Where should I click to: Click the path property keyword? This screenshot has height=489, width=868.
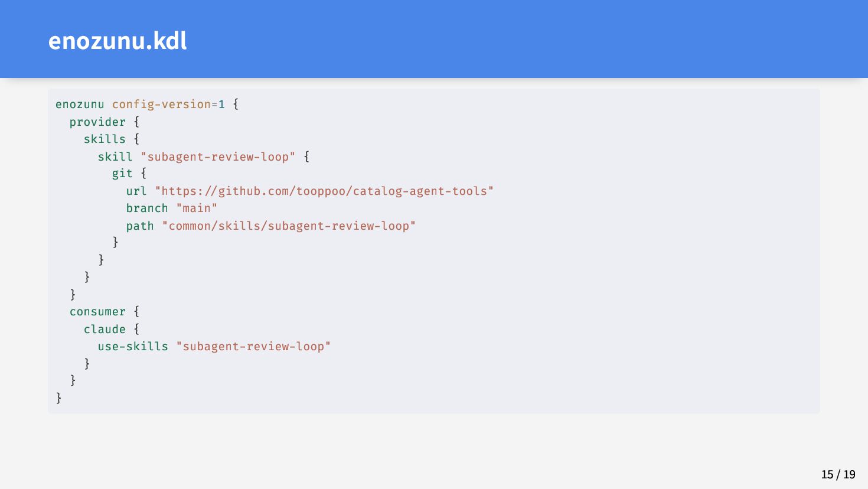pyautogui.click(x=140, y=226)
